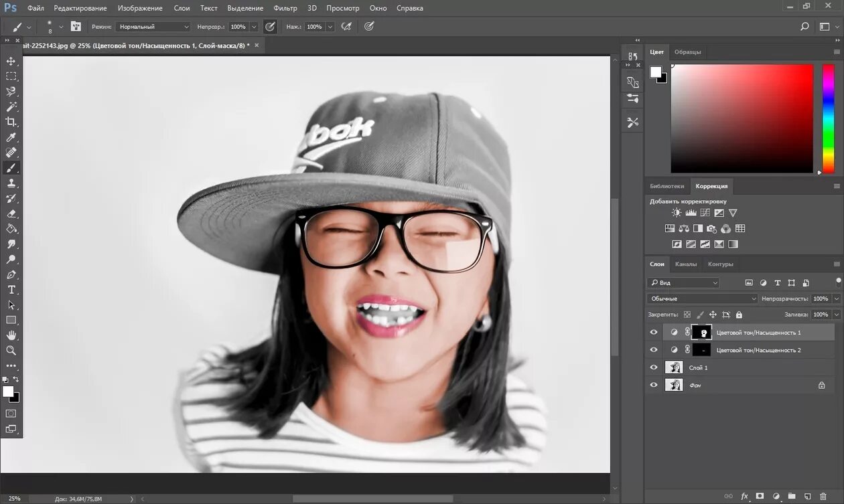Screen dimensions: 844x504
Task: Select the Crop tool
Action: pyautogui.click(x=11, y=122)
